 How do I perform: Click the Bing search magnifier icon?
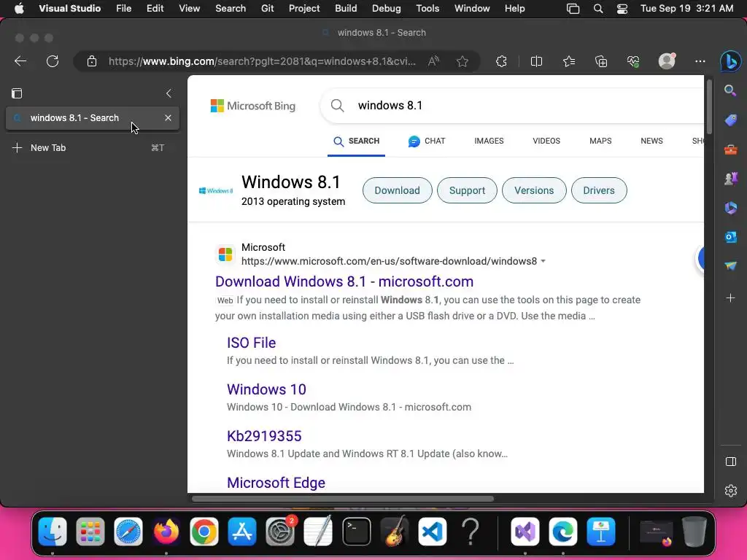[x=337, y=105]
